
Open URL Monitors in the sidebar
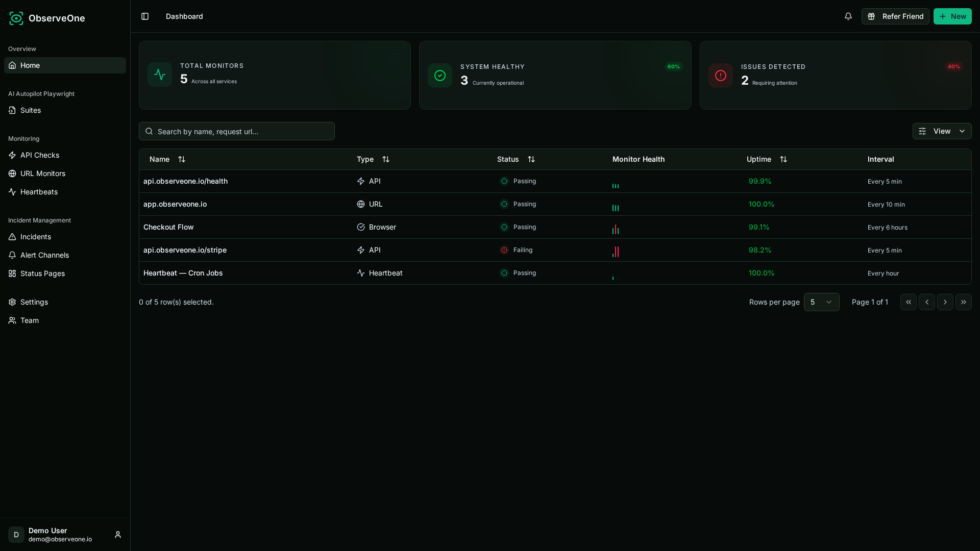(x=65, y=173)
